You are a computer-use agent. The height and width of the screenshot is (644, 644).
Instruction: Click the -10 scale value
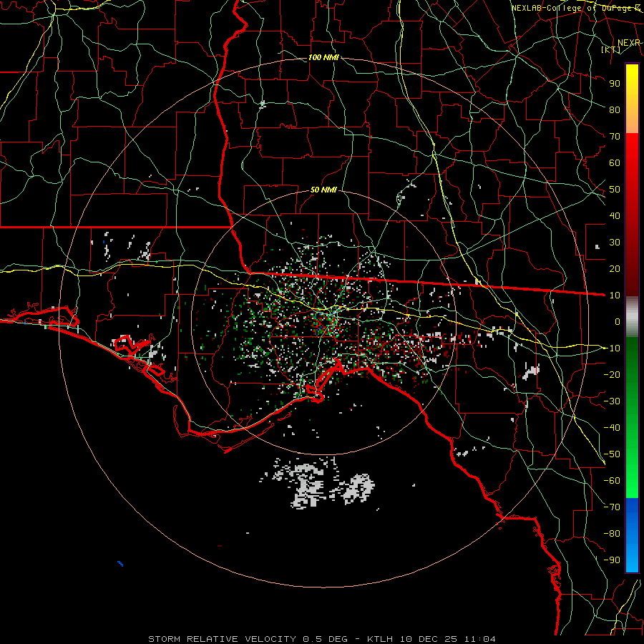tap(612, 348)
